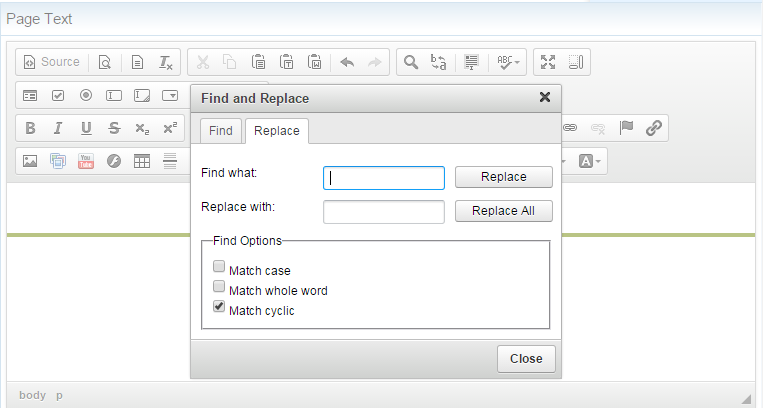Apply Underline formatting
763x408 pixels.
tap(86, 128)
